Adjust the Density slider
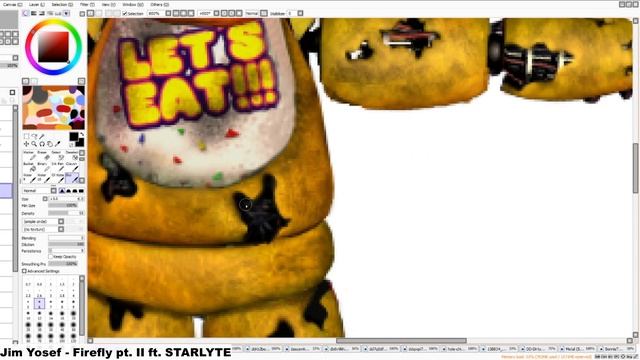 coord(67,213)
